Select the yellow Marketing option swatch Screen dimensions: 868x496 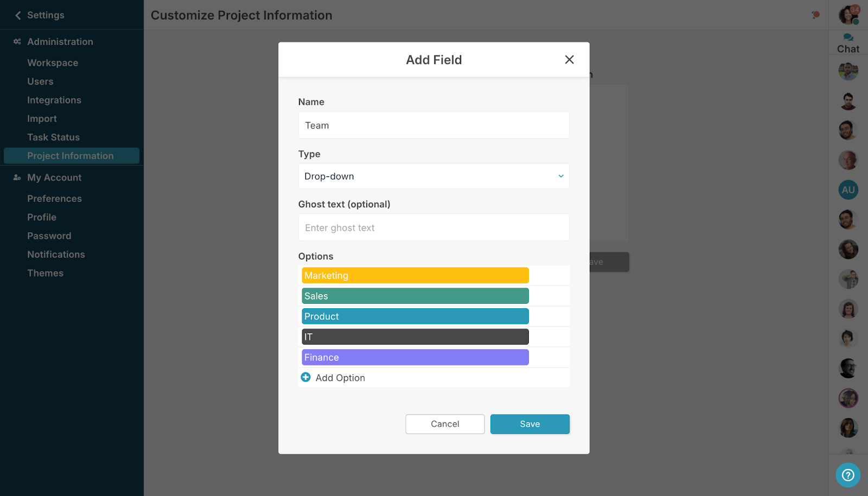pyautogui.click(x=414, y=275)
